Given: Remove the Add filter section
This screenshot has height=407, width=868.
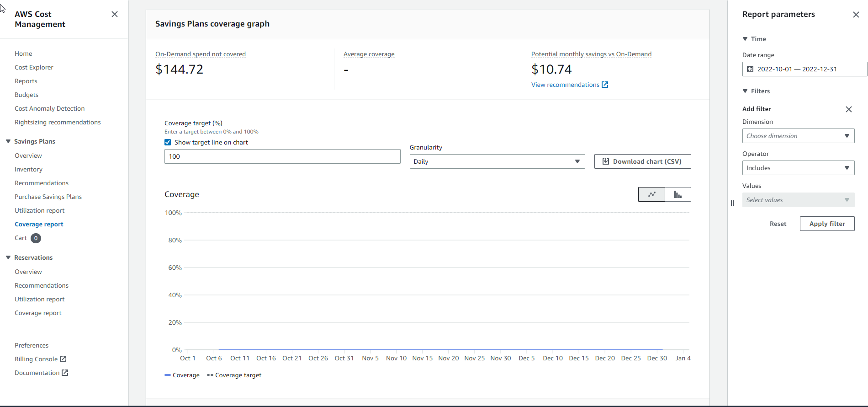Looking at the screenshot, I should (x=849, y=109).
